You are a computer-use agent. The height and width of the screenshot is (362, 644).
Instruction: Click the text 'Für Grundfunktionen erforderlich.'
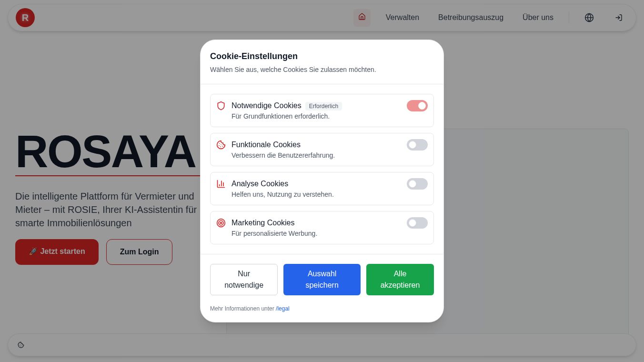point(281,116)
